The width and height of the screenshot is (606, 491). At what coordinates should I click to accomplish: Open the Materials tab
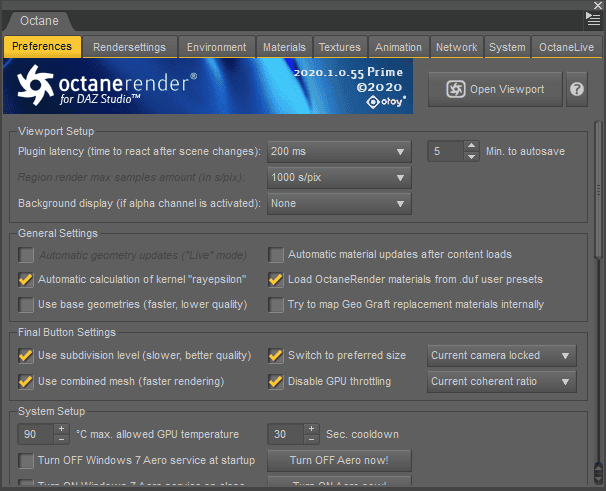pos(284,47)
